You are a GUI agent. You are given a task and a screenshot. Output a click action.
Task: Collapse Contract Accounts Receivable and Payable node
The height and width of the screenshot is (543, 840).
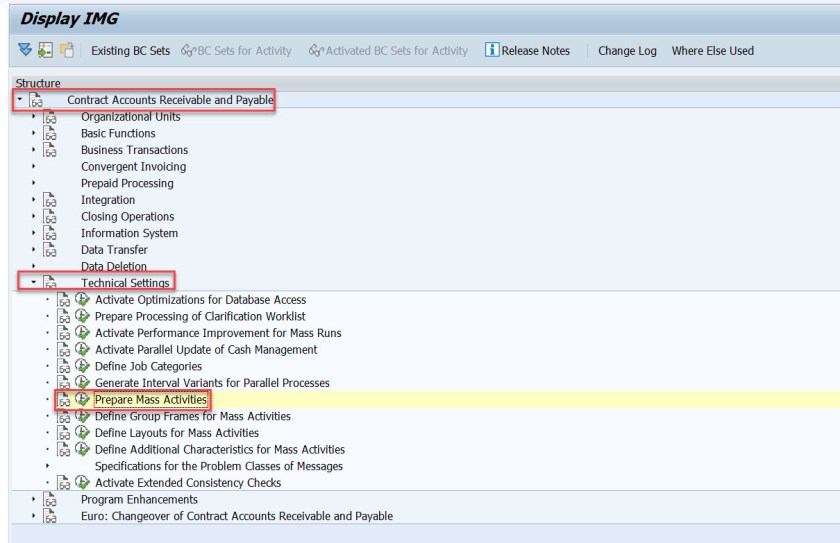pyautogui.click(x=20, y=100)
